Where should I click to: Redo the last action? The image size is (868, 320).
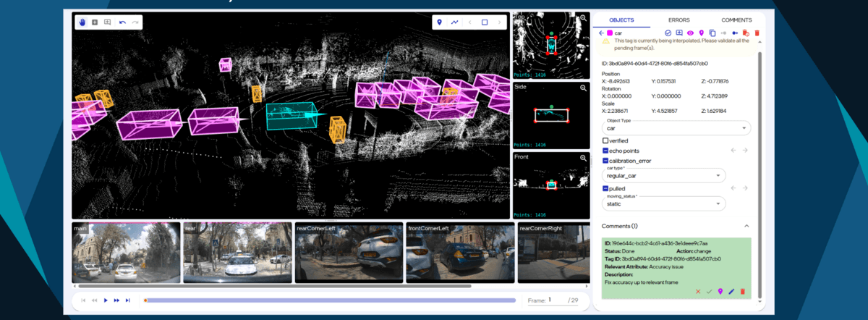pyautogui.click(x=135, y=22)
